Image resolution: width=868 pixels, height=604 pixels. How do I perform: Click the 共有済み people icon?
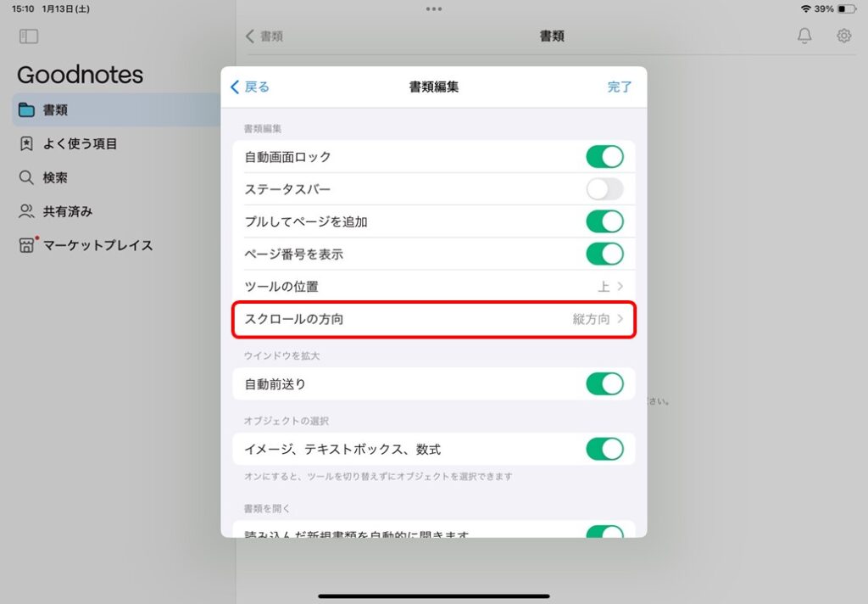(26, 211)
